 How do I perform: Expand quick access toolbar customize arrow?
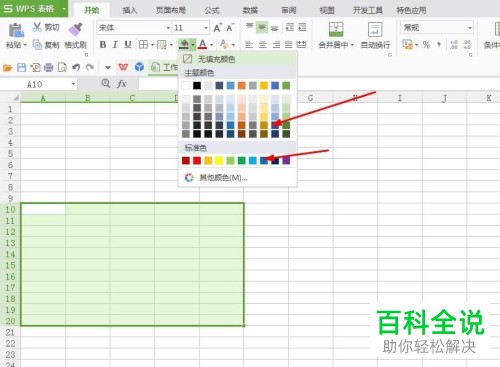108,68
